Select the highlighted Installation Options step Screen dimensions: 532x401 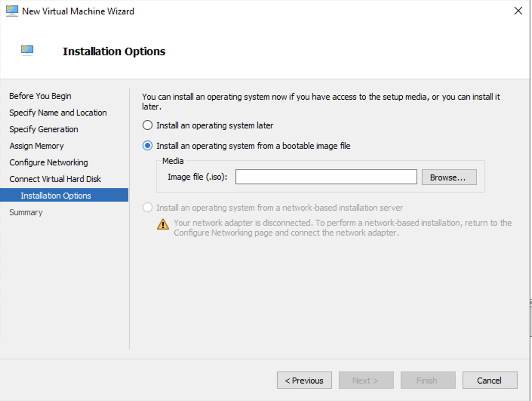point(55,195)
